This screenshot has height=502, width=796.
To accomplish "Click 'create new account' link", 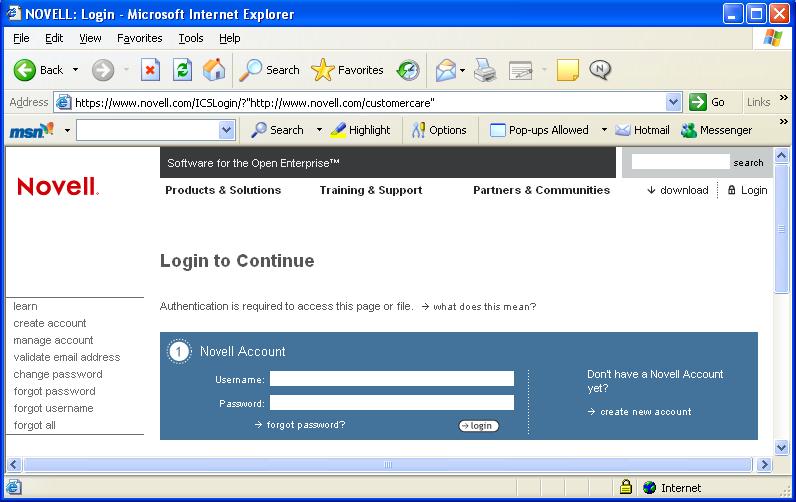I will [640, 412].
